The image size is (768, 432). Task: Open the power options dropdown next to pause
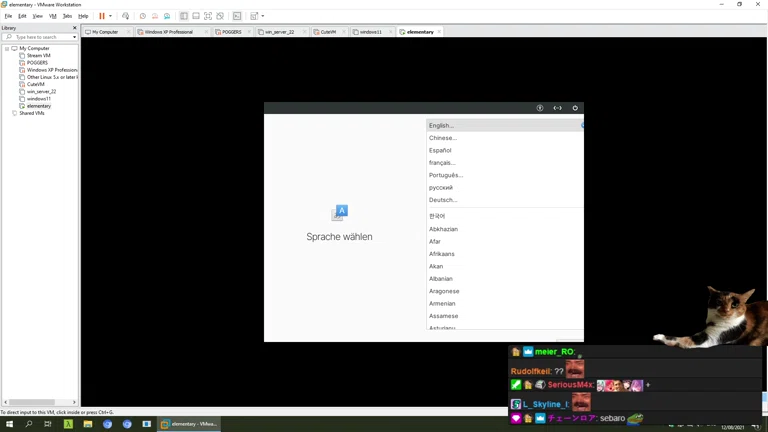(110, 16)
